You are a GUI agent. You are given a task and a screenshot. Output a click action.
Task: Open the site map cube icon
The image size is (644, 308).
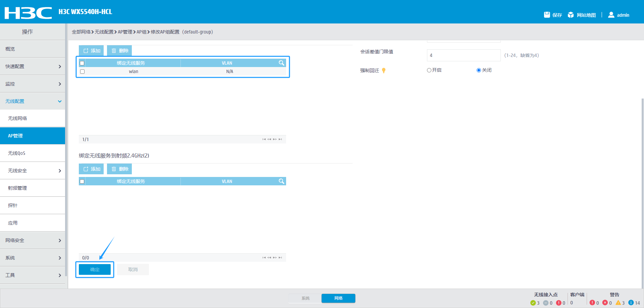[571, 15]
